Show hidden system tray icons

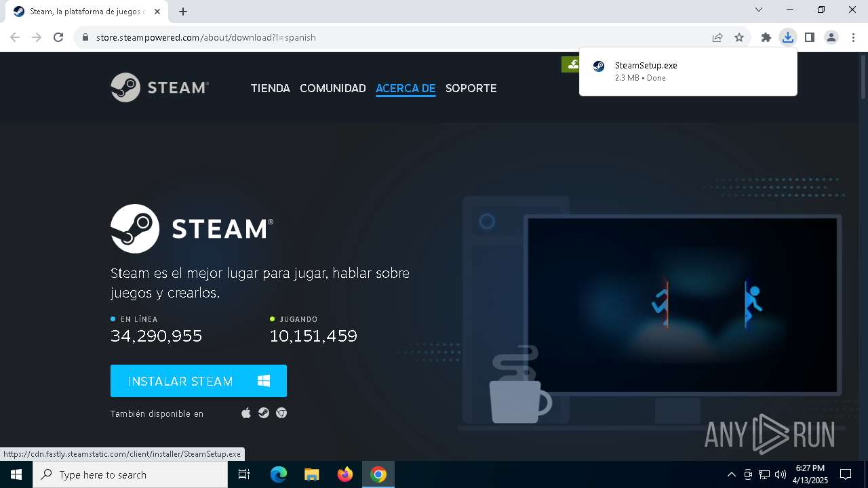(x=731, y=474)
